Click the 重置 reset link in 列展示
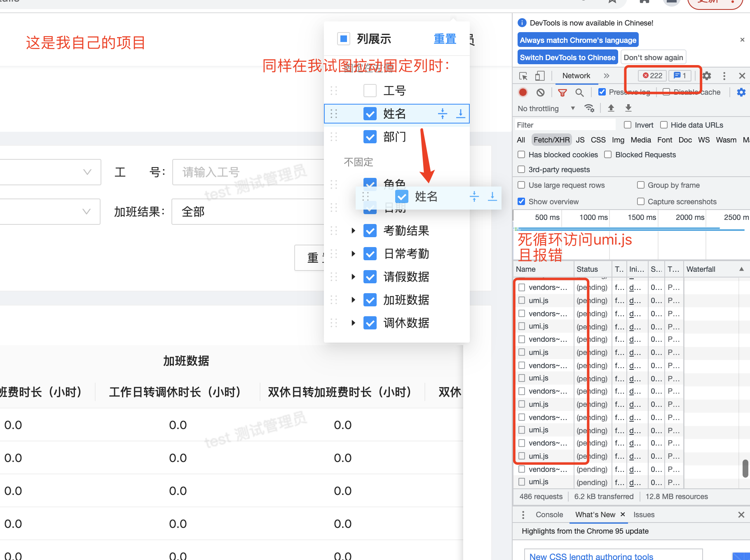750x560 pixels. (x=445, y=39)
